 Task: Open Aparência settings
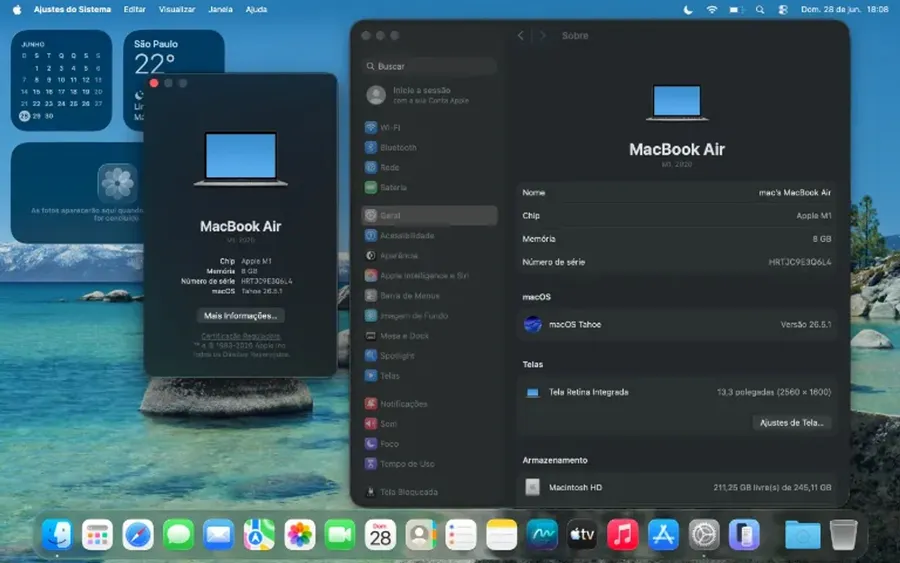pyautogui.click(x=429, y=255)
